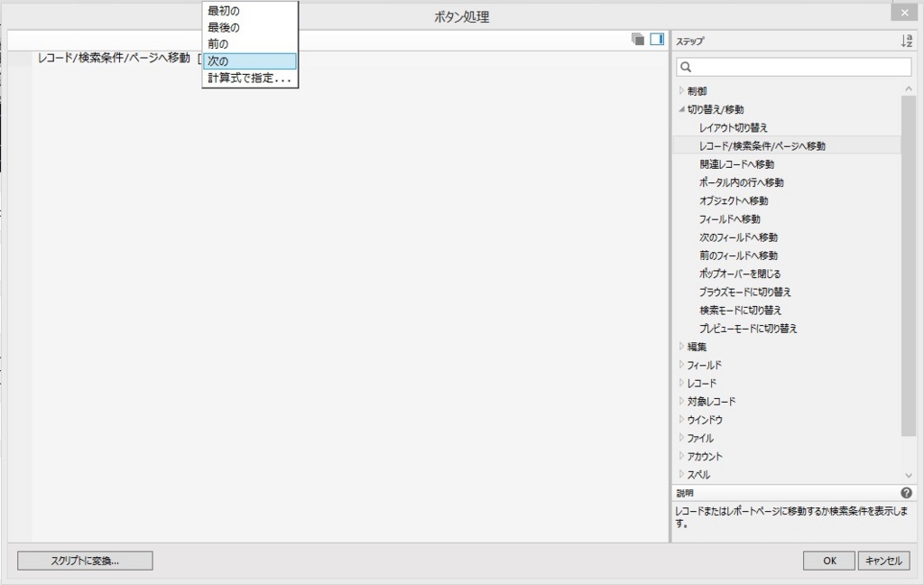
Task: Click the steps list scrollbar thumb
Action: (909, 266)
